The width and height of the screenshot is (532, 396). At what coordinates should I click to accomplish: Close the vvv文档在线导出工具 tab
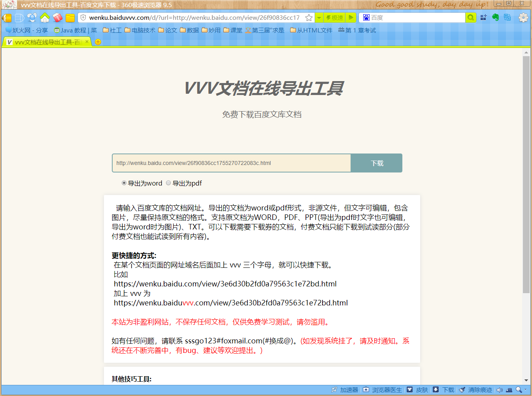click(87, 42)
